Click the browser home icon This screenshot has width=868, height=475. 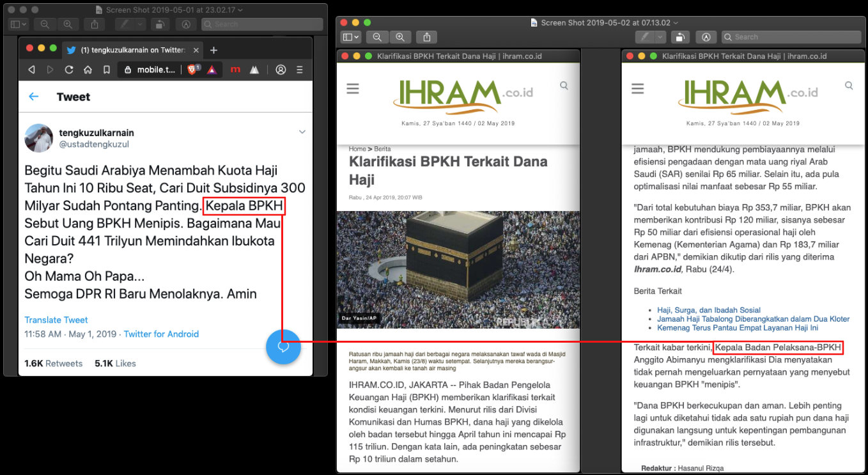[88, 70]
